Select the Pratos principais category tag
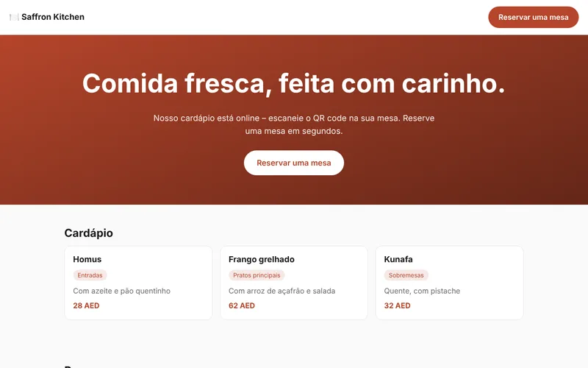The height and width of the screenshot is (368, 588). click(257, 275)
